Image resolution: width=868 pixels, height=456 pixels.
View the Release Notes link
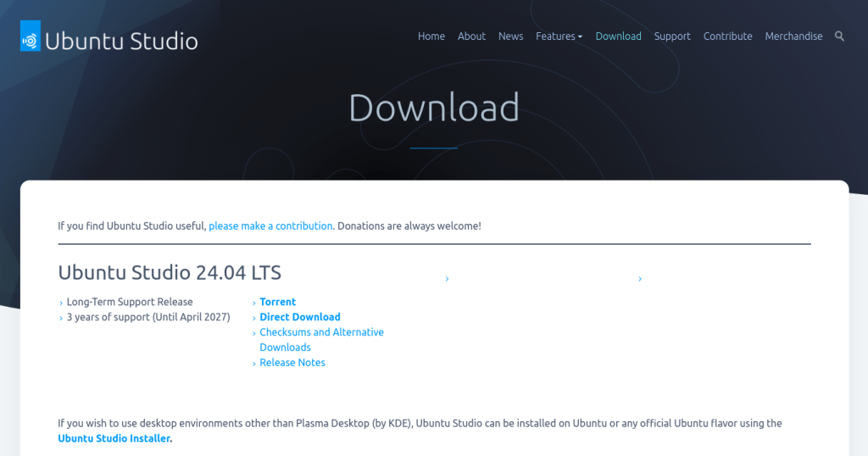pyautogui.click(x=292, y=363)
